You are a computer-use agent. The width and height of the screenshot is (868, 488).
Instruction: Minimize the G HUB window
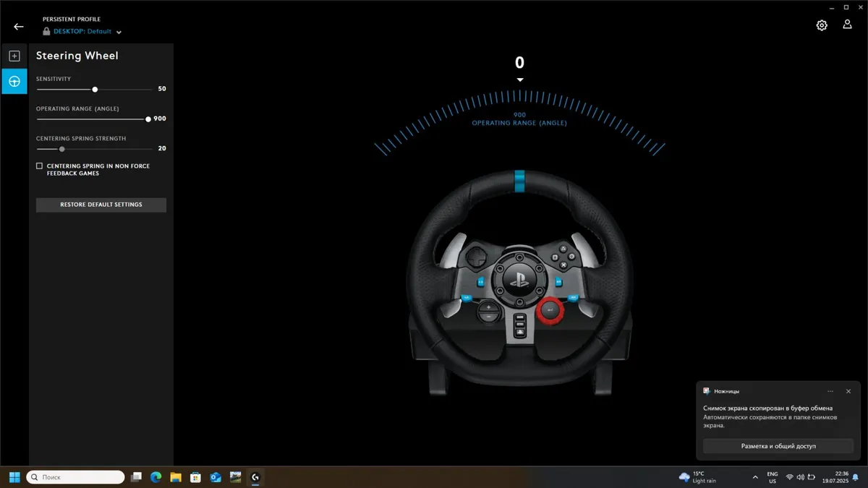click(x=830, y=7)
